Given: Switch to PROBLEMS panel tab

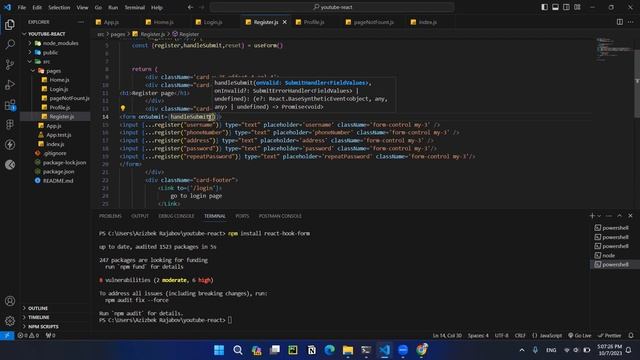Looking at the screenshot, I should point(110,216).
